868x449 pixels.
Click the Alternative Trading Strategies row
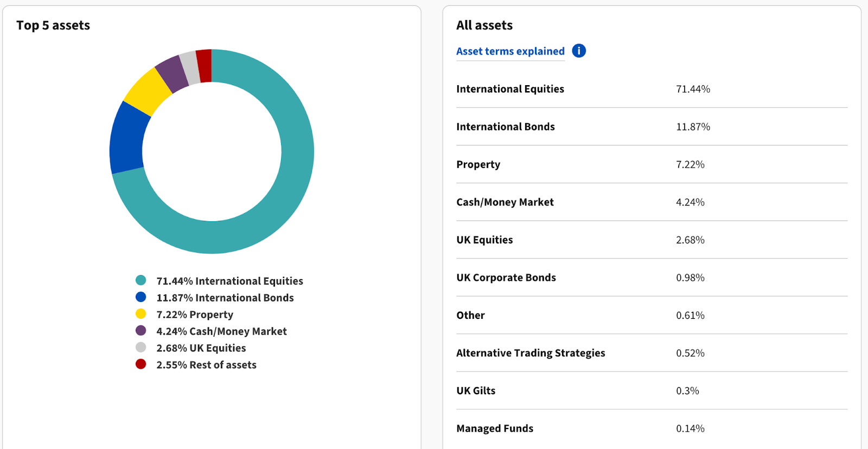pos(652,353)
